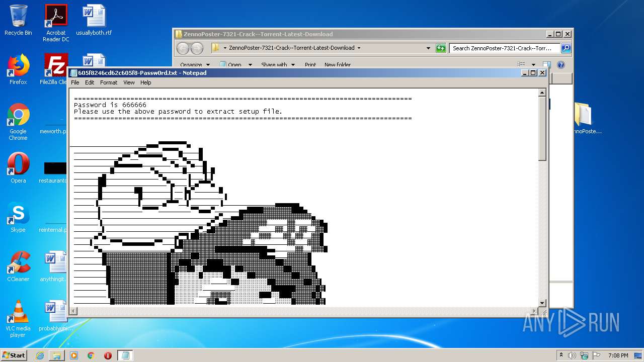Change Explorer view mode icon
This screenshot has height=362, width=644.
[x=521, y=65]
